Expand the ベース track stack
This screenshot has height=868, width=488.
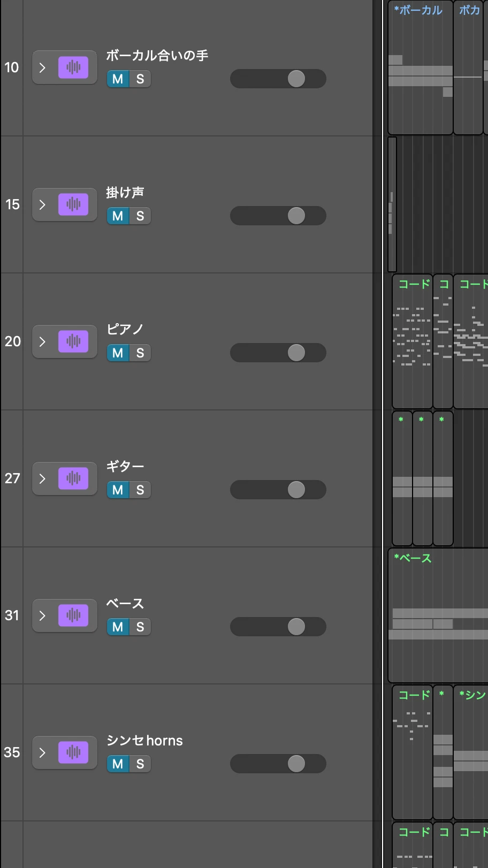point(43,615)
